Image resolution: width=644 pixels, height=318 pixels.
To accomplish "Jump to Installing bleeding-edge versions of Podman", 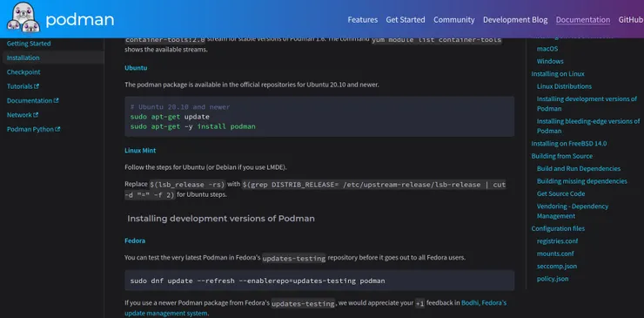I will (588, 125).
